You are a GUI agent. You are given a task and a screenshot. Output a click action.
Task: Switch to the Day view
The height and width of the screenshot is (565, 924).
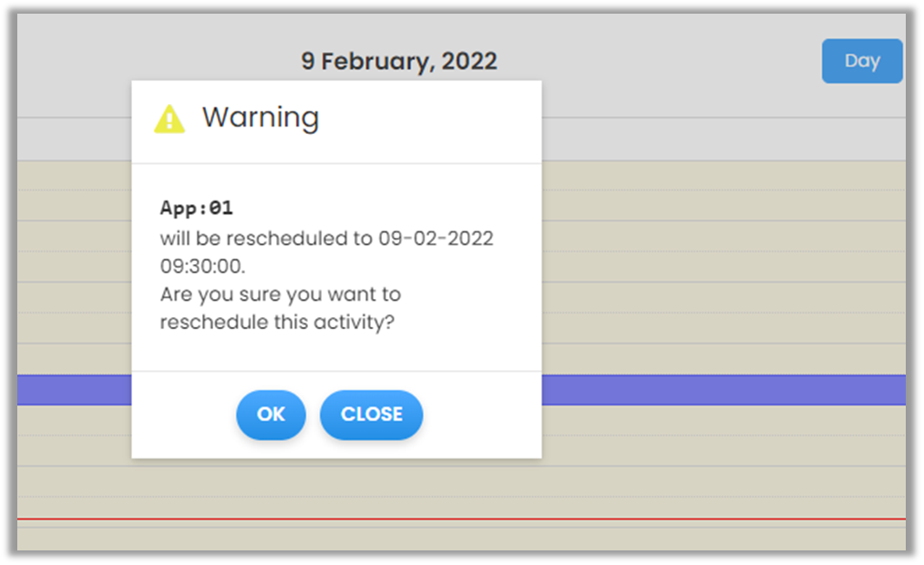point(861,61)
